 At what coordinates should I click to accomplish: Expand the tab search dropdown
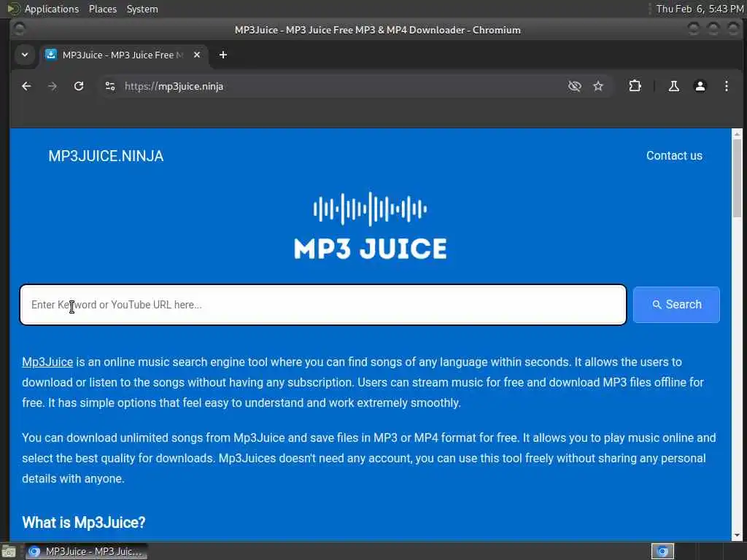pyautogui.click(x=25, y=55)
